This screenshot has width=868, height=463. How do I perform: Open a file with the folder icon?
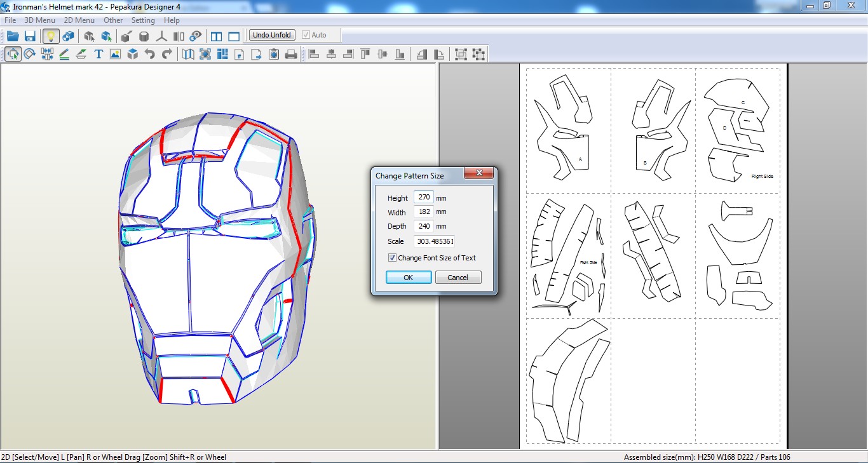click(x=13, y=36)
